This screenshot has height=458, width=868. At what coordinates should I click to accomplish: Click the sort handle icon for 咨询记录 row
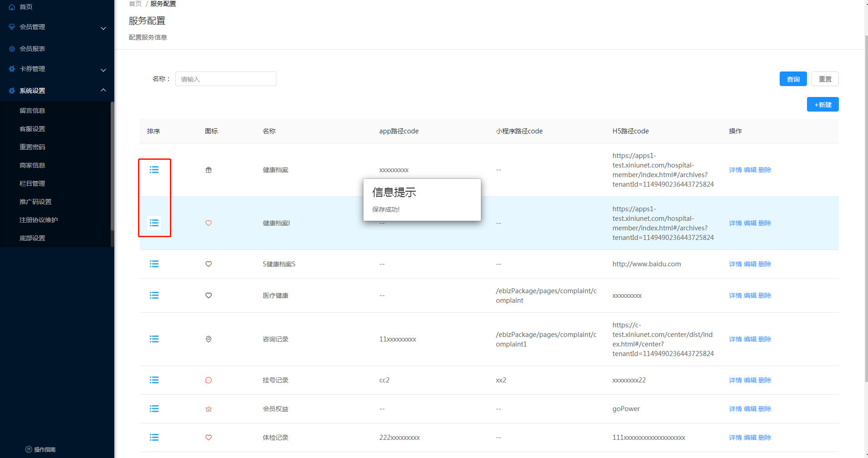pyautogui.click(x=154, y=339)
